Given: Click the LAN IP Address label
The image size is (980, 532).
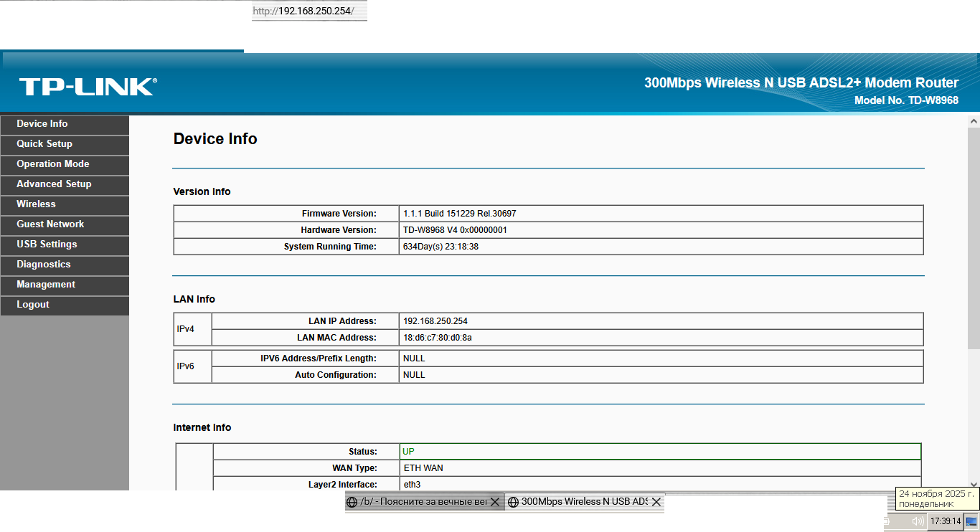Looking at the screenshot, I should (342, 321).
